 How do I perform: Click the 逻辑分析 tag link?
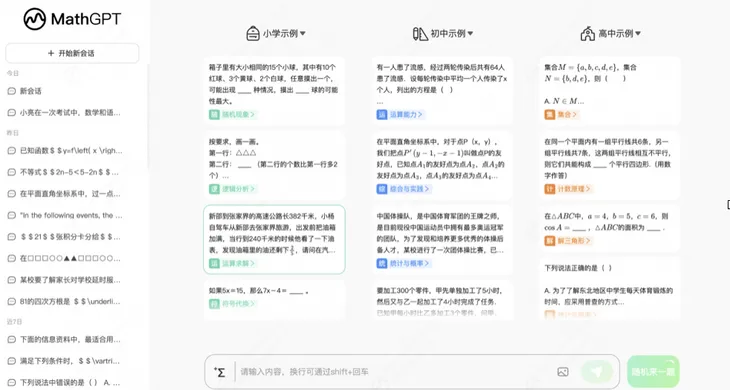click(233, 188)
